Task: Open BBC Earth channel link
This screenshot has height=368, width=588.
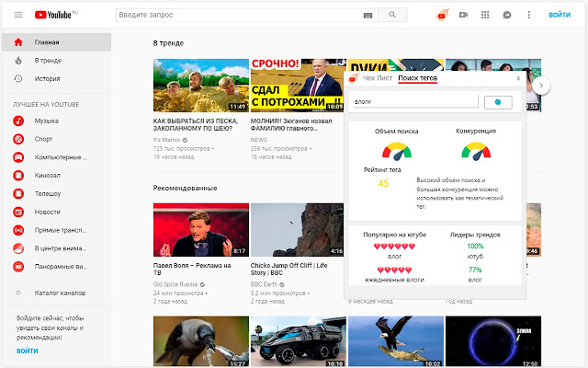Action: click(x=264, y=284)
